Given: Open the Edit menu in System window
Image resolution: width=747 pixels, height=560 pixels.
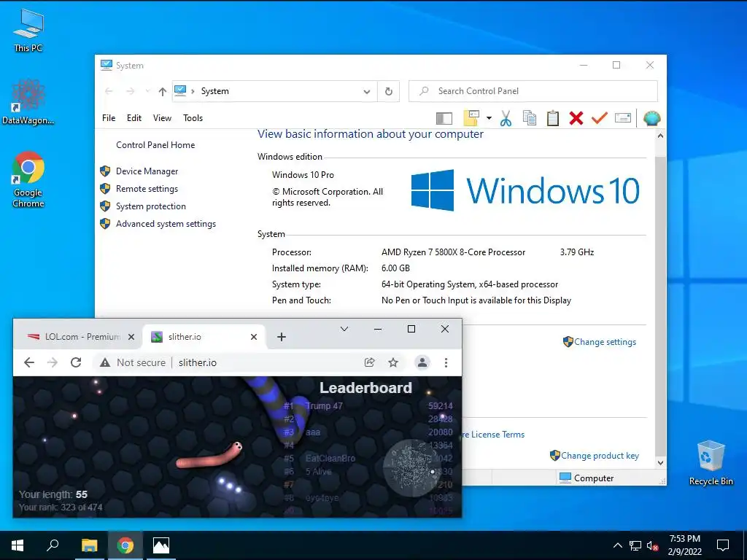Looking at the screenshot, I should [x=134, y=118].
